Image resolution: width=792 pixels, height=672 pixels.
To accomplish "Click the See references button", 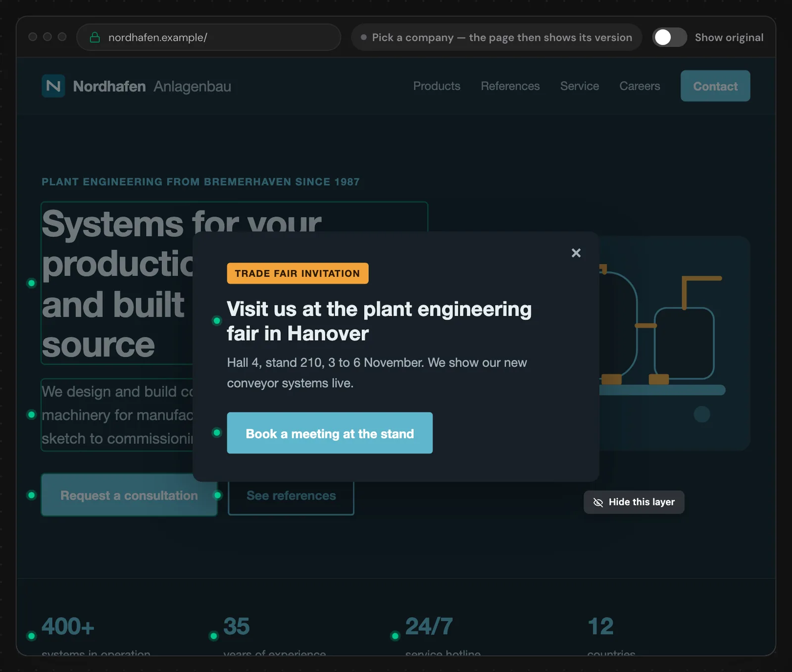I will (291, 495).
